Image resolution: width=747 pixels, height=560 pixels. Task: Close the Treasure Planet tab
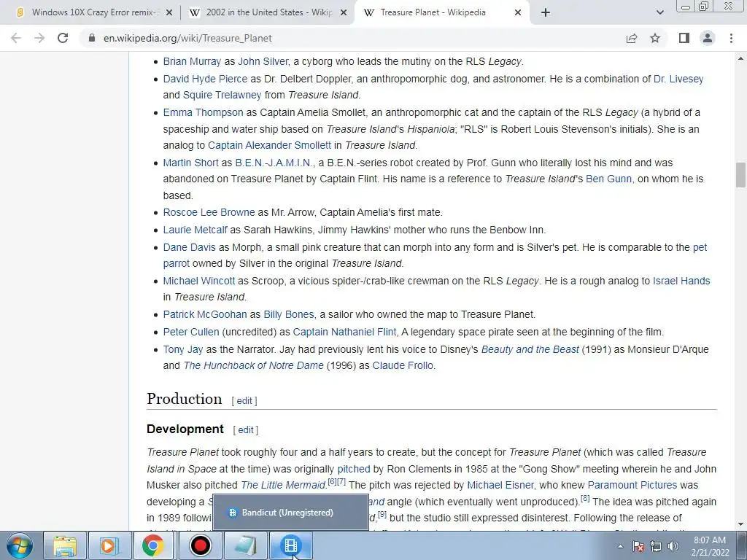[x=518, y=13]
